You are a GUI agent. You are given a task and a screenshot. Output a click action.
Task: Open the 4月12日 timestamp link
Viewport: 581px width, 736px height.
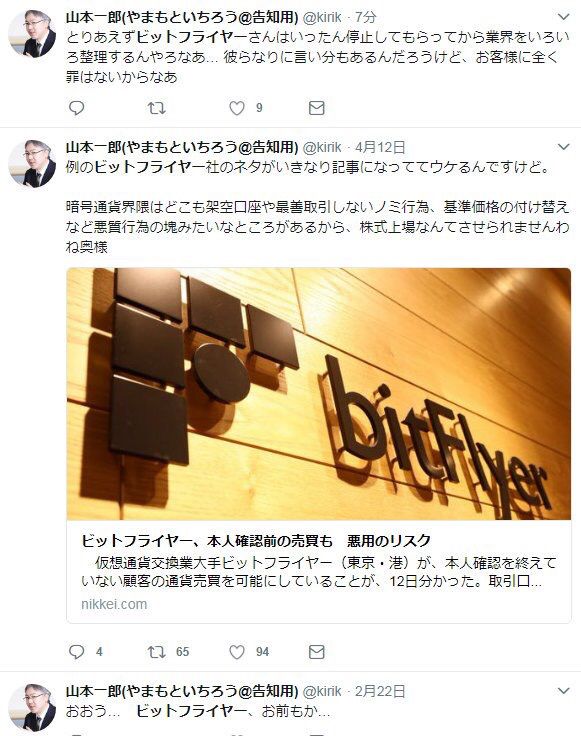pos(380,147)
